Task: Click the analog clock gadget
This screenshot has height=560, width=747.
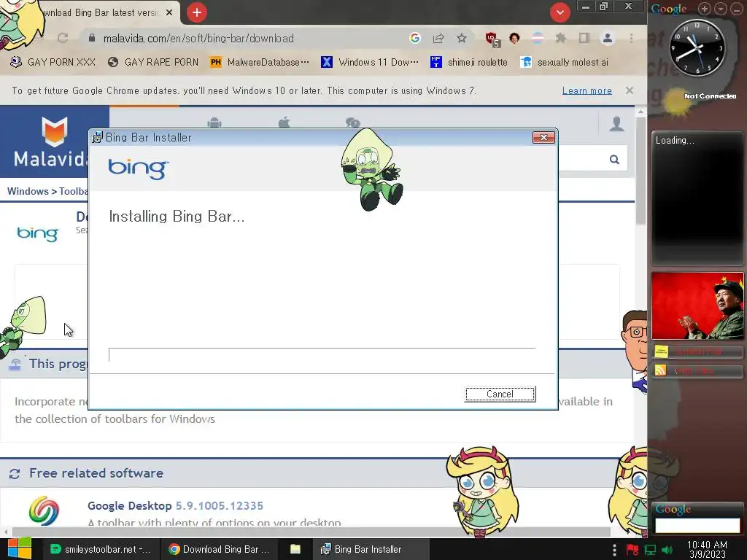Action: 697,47
